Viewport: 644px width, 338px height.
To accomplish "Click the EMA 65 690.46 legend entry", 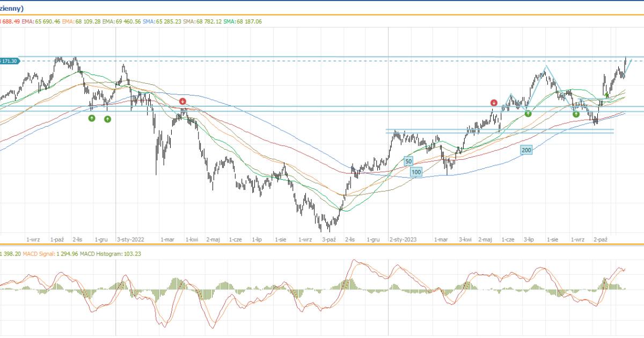I will (x=41, y=21).
